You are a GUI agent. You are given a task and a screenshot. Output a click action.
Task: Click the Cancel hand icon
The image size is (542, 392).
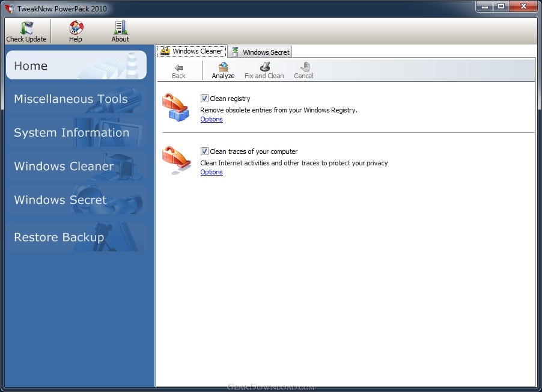click(303, 67)
